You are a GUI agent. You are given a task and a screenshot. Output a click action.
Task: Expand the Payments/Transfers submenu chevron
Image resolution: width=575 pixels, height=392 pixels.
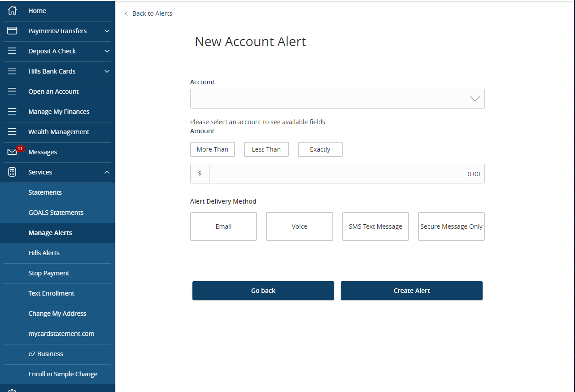pos(107,31)
